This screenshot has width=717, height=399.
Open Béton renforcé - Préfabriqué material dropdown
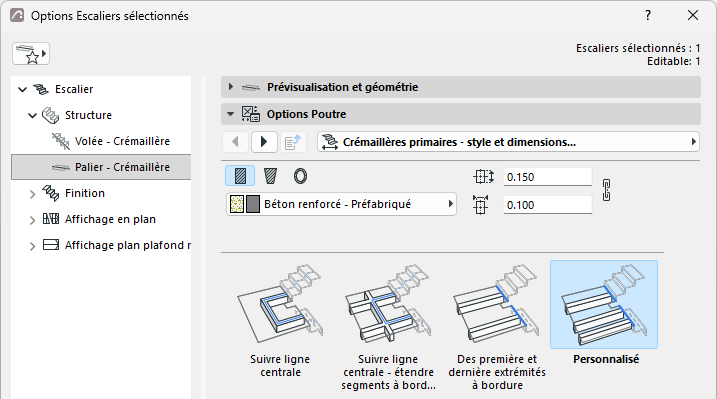pos(342,204)
